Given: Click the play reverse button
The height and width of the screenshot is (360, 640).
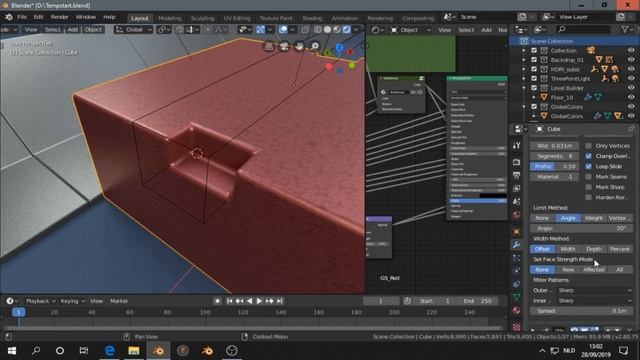Looking at the screenshot, I should [249, 301].
